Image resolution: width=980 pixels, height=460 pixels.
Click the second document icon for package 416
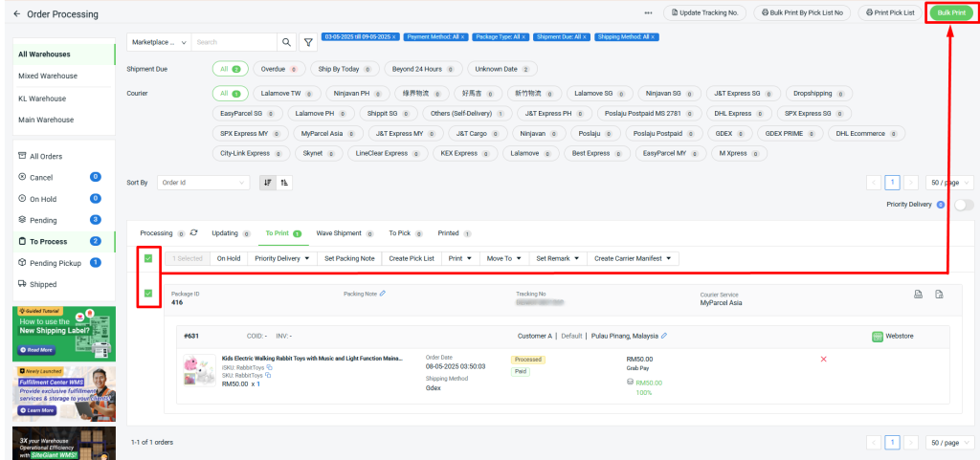point(938,295)
